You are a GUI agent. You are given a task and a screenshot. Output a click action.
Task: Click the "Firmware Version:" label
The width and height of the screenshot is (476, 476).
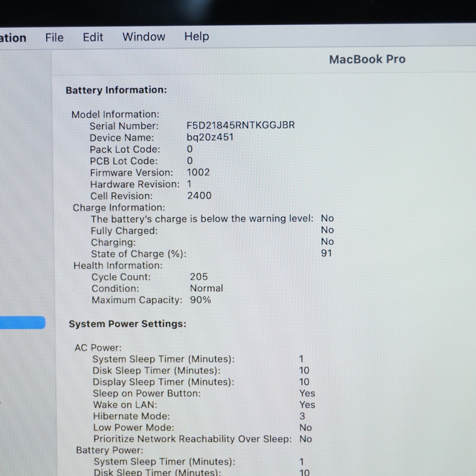click(132, 173)
